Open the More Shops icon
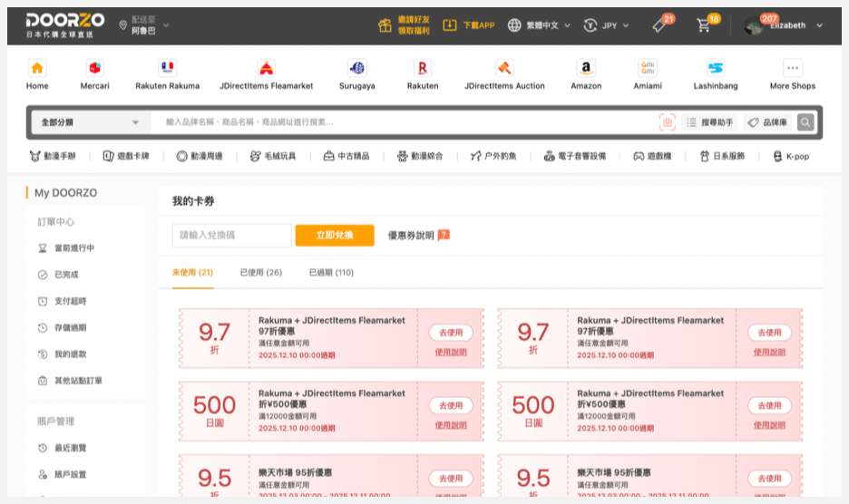This screenshot has height=504, width=849. tap(793, 68)
